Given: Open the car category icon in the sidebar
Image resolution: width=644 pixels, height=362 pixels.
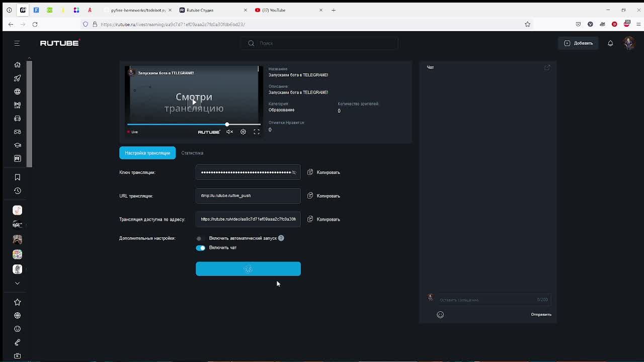Looking at the screenshot, I should pos(17,119).
